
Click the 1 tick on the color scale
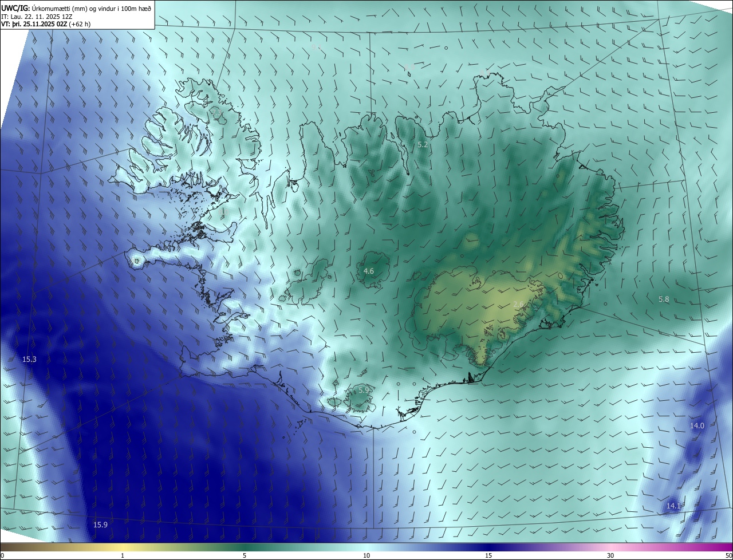tap(123, 555)
